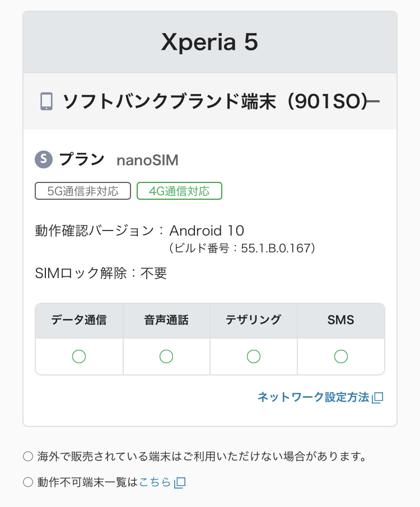Click the S plan circle icon
This screenshot has width=420, height=507.
click(x=43, y=160)
